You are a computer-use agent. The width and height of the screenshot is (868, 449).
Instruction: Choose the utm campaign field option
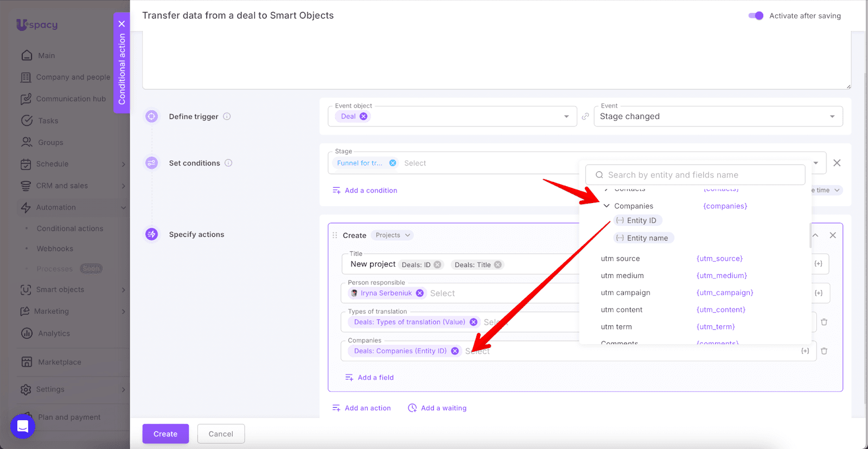(x=625, y=293)
